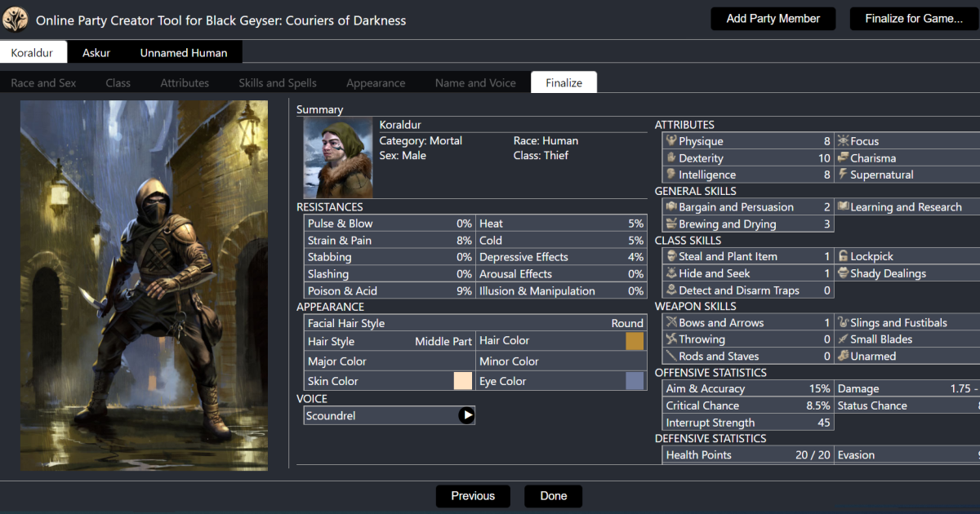Screen dimensions: 980x514
Task: Click the Done button
Action: coord(554,496)
